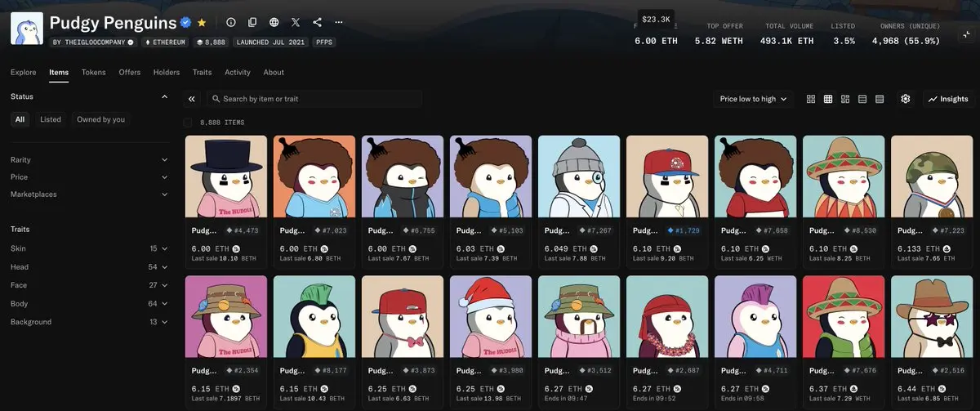Select the All status filter
Image resolution: width=980 pixels, height=411 pixels.
[x=20, y=119]
